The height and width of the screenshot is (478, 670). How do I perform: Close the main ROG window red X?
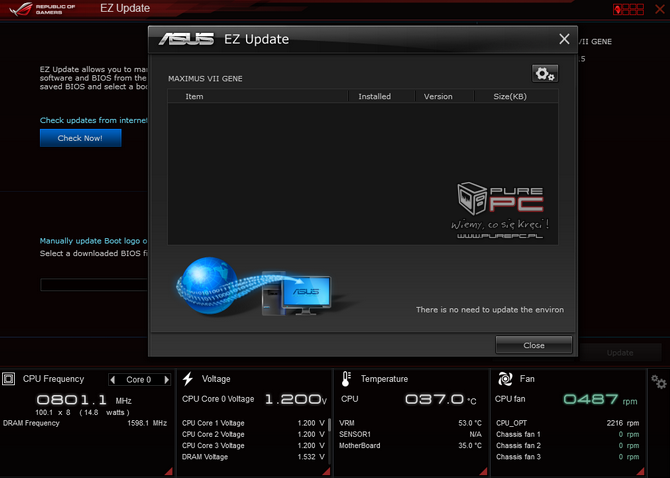point(660,9)
